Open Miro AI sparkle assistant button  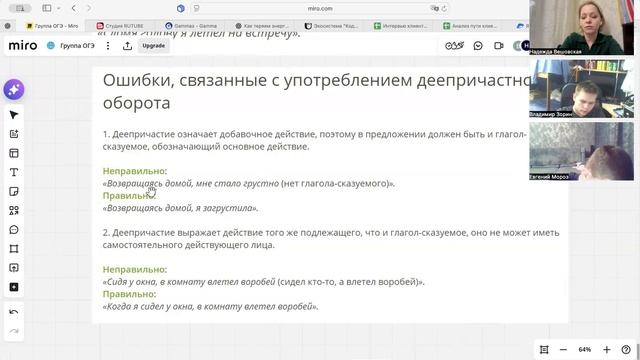[x=14, y=90]
